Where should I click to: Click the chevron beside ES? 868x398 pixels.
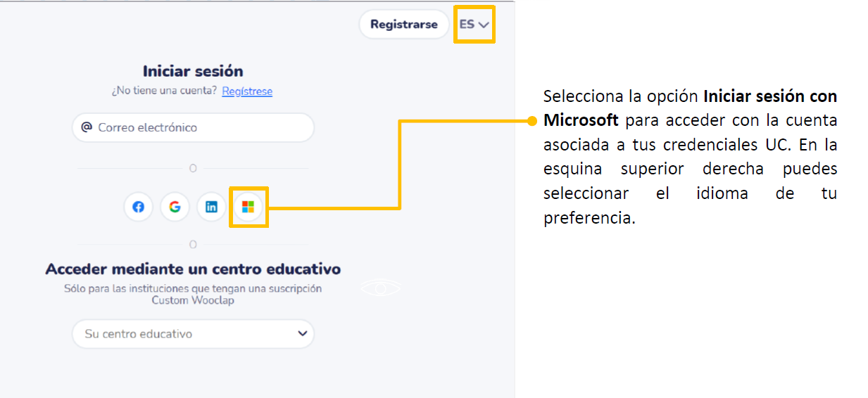[x=484, y=25]
